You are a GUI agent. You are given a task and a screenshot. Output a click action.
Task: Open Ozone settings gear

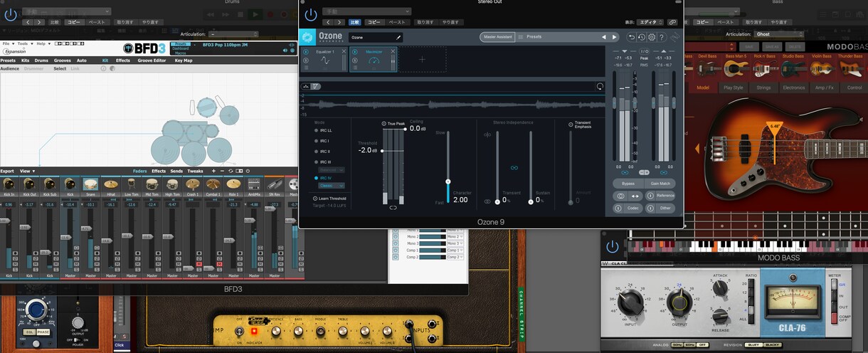click(651, 37)
